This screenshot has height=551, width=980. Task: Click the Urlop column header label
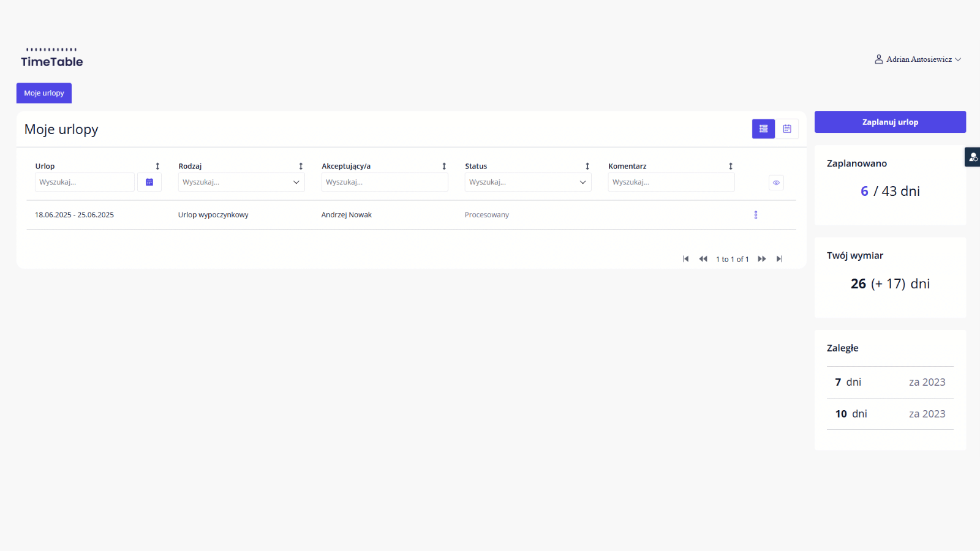click(45, 166)
